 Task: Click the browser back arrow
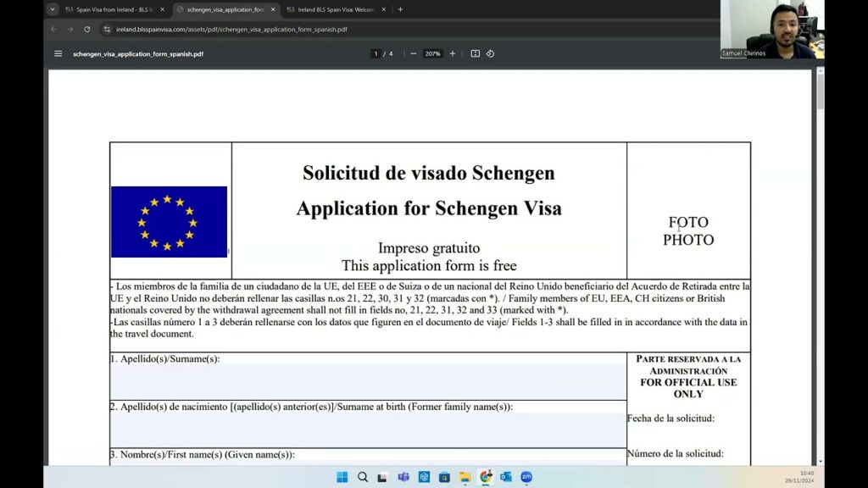54,29
